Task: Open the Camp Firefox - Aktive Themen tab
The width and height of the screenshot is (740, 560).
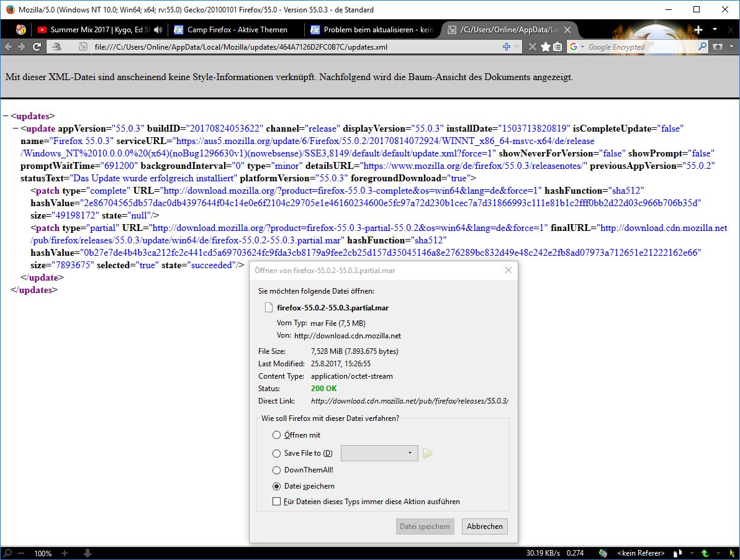Action: [236, 30]
